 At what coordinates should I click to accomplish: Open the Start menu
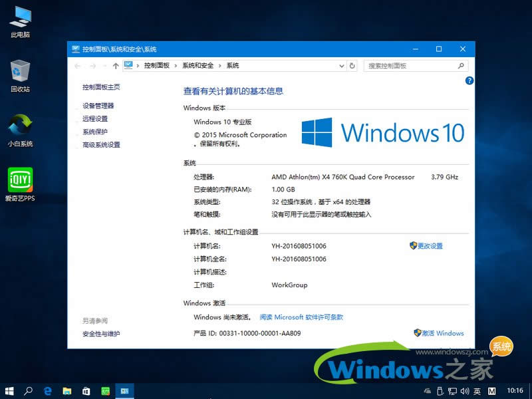point(9,391)
